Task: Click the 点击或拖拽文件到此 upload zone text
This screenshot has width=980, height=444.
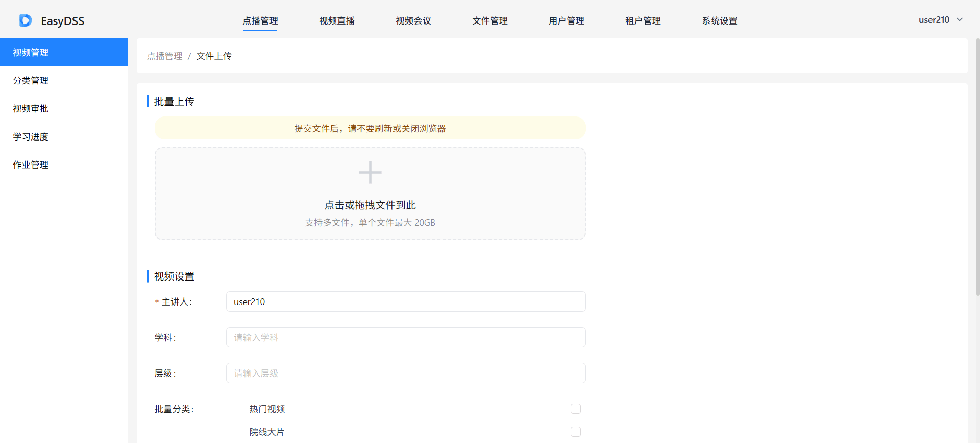Action: pos(370,205)
